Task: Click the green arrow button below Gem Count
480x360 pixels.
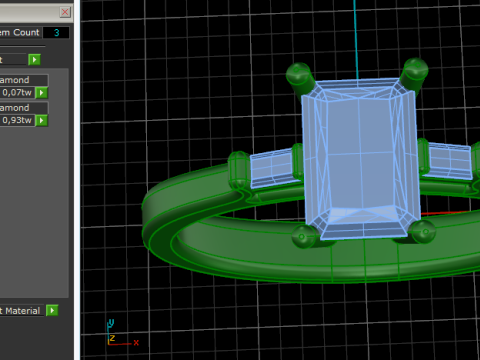Action: pyautogui.click(x=34, y=60)
